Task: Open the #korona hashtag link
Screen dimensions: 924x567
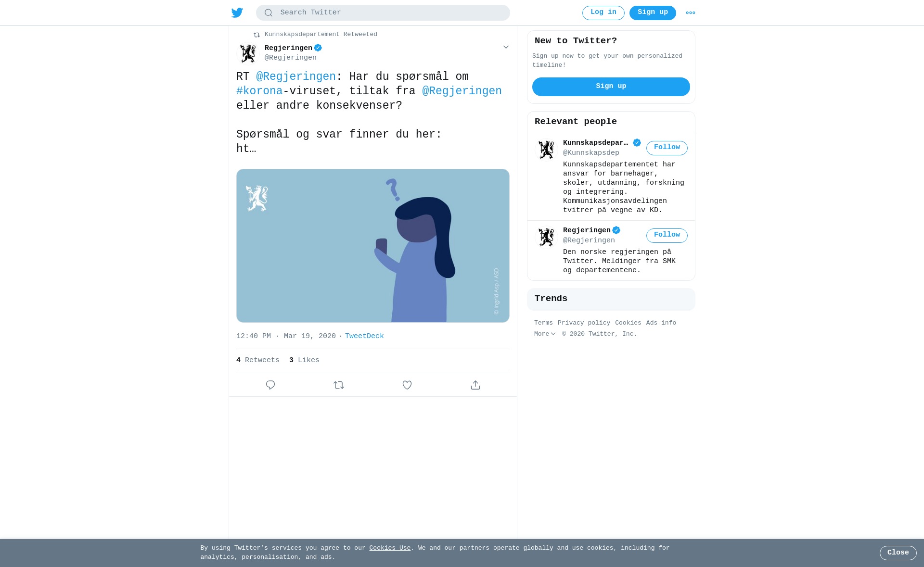Action: click(259, 91)
